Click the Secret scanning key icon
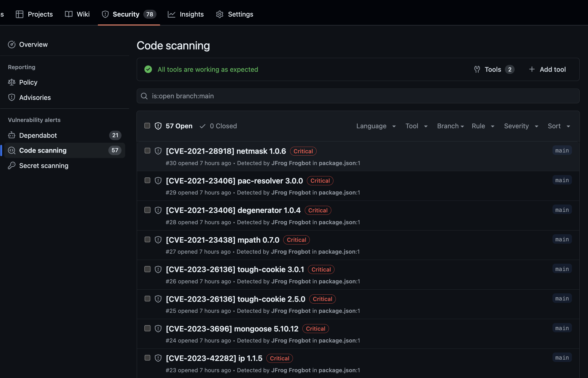The image size is (588, 378). pyautogui.click(x=12, y=166)
